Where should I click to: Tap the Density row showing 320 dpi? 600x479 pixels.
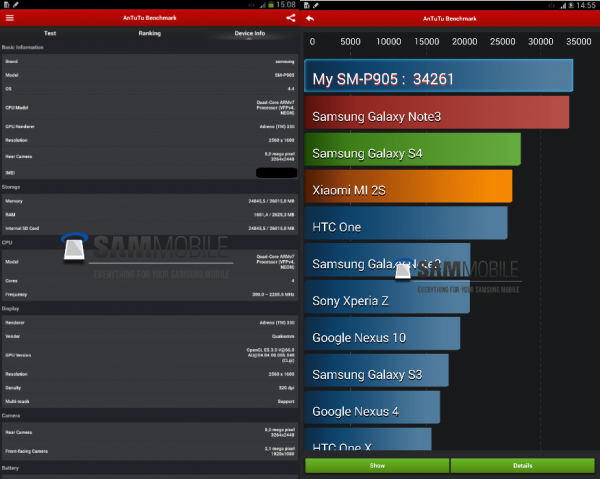pos(150,388)
